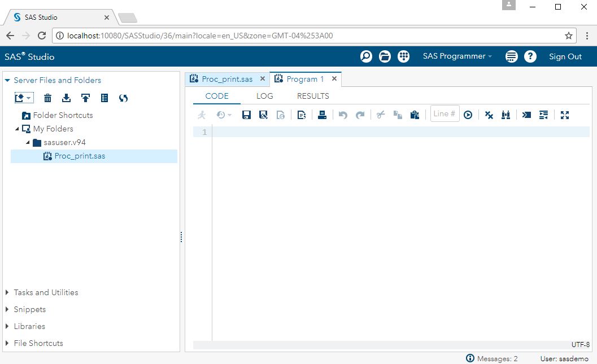Open the New item dropdown in Server Files

[24, 98]
